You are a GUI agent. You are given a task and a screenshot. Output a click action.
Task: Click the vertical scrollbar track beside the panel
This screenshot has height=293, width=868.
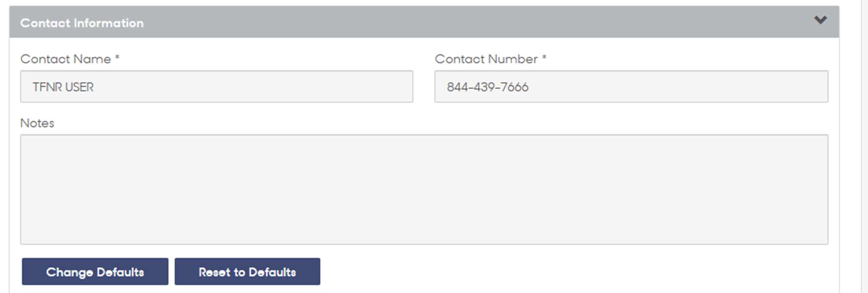[x=864, y=146]
